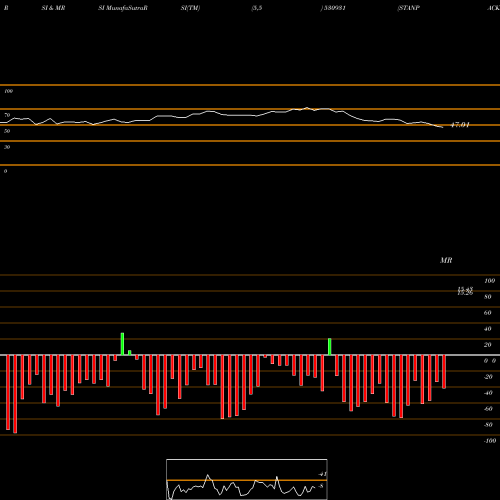
Task: Click the green bar on the right
Action: coord(330,347)
